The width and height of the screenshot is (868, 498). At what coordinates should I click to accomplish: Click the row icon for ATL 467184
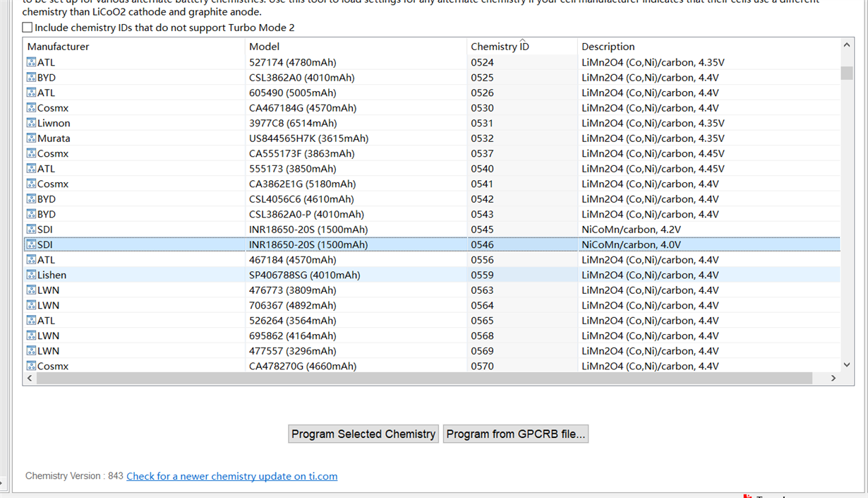point(31,260)
